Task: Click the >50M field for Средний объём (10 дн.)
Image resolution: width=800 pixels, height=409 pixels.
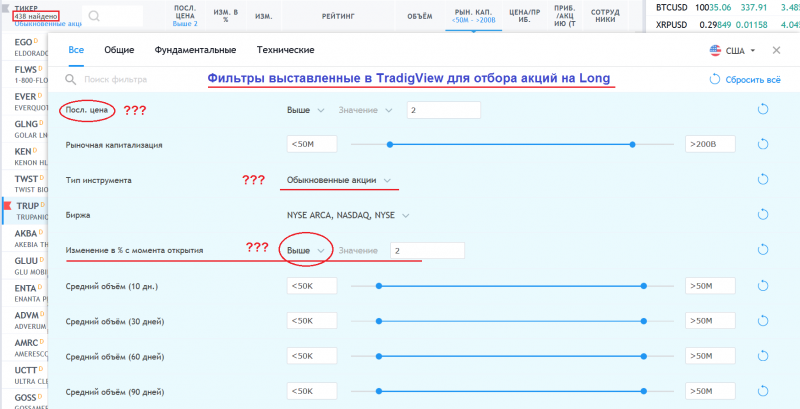Action: [x=710, y=286]
